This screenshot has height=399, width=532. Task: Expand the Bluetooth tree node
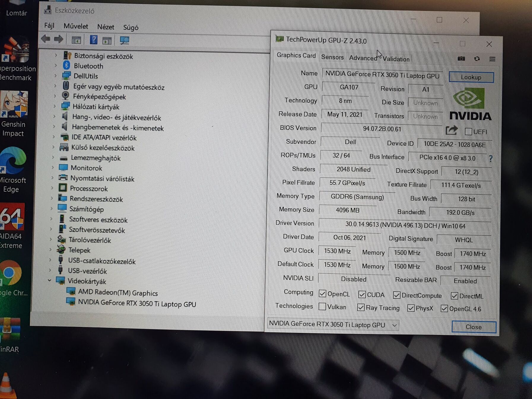tap(55, 66)
